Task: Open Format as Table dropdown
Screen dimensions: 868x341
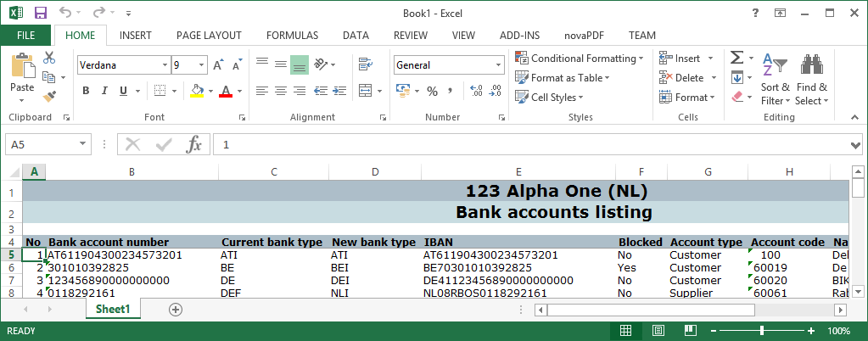Action: coord(562,77)
